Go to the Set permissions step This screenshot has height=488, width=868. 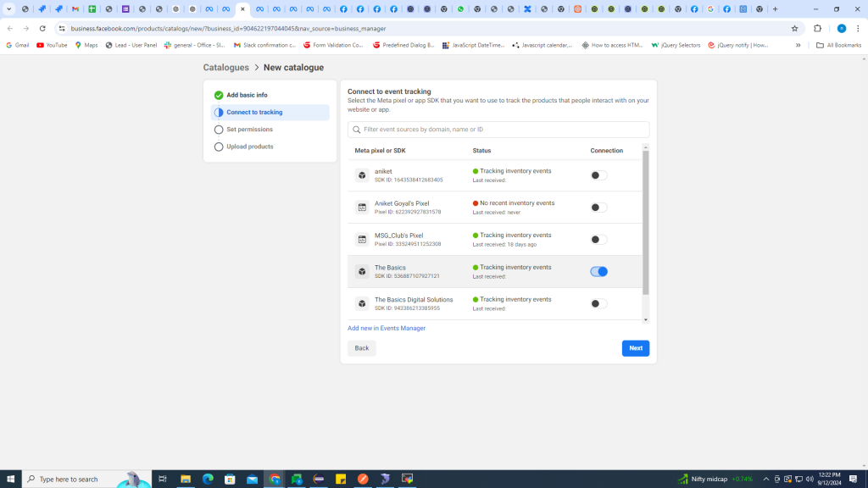click(249, 130)
